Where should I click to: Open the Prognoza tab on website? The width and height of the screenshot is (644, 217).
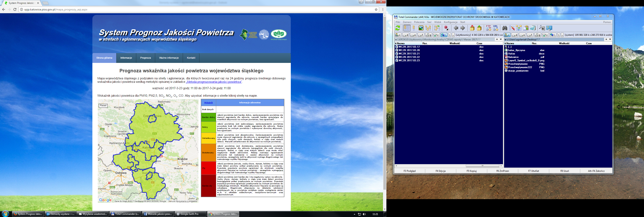[x=146, y=58]
